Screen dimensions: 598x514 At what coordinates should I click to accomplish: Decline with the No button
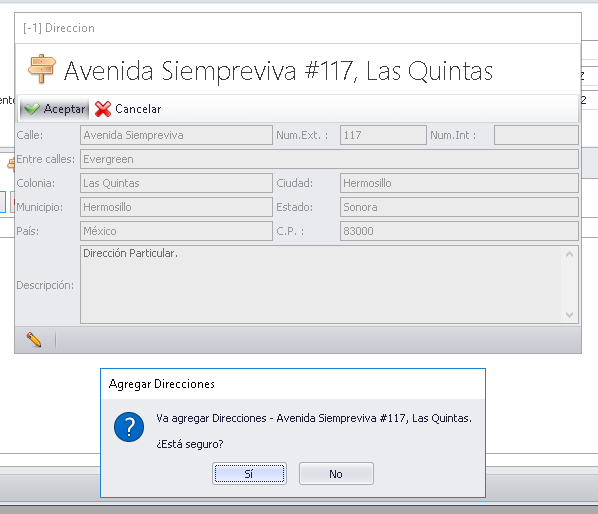(336, 474)
